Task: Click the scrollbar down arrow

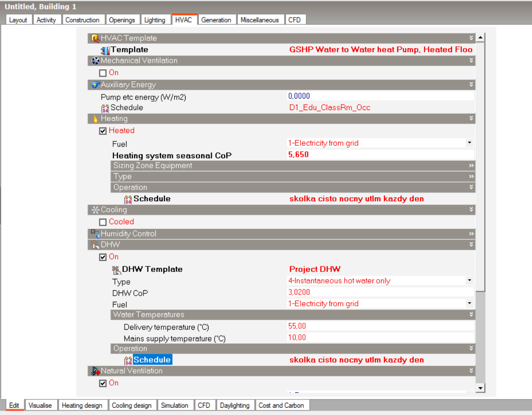Action: point(480,388)
